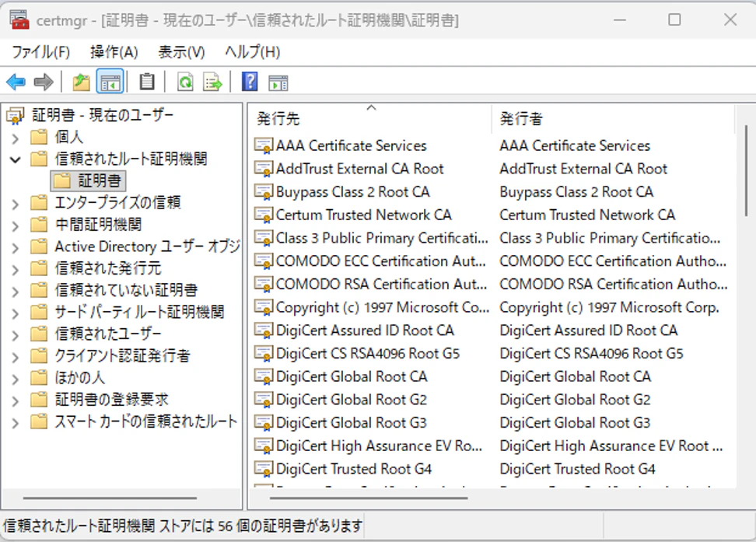Expand the 証明書の登録要求 node

[x=15, y=401]
